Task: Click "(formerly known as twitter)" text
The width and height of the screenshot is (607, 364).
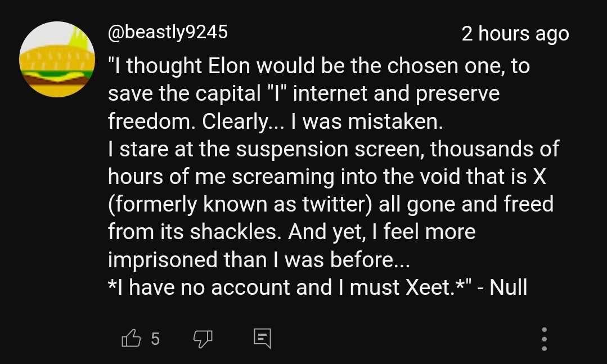Action: tap(240, 204)
